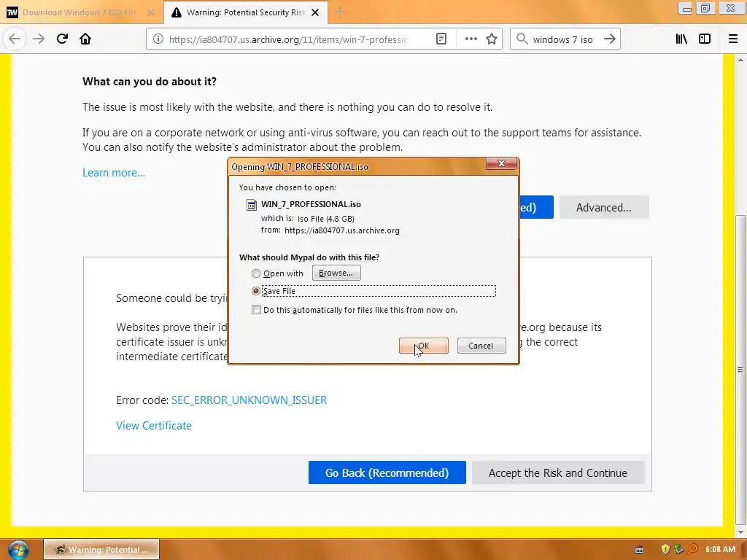
Task: Submit search with the arrow button
Action: coord(610,39)
